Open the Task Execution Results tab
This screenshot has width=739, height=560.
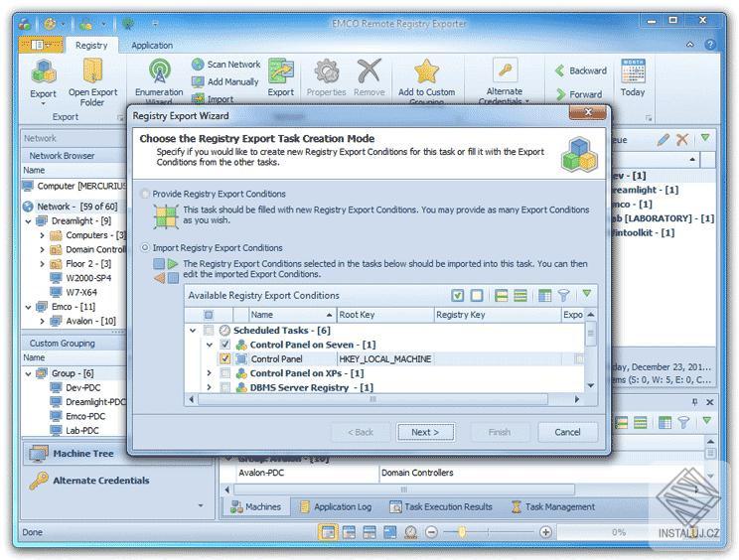point(441,506)
